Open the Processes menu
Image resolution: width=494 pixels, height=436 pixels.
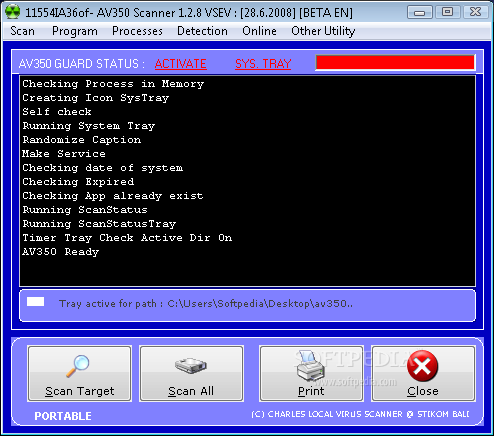point(137,31)
